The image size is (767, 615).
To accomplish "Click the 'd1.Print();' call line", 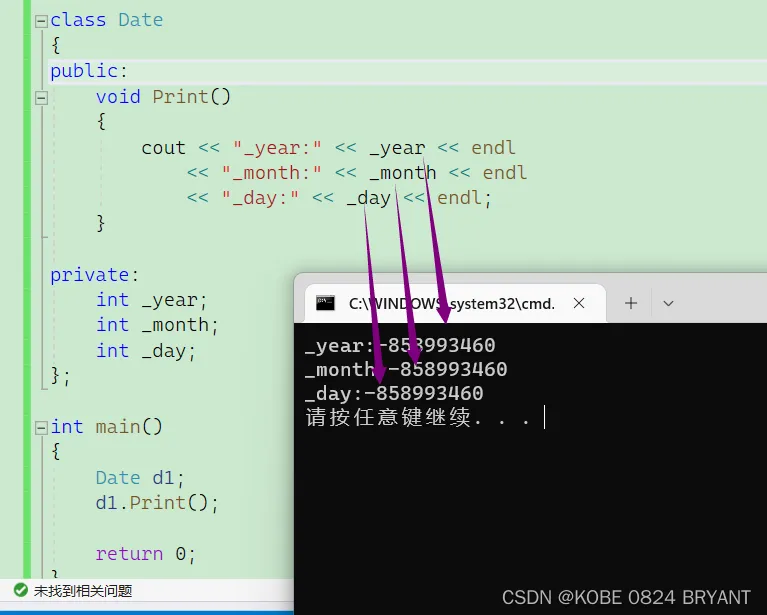I will point(157,503).
